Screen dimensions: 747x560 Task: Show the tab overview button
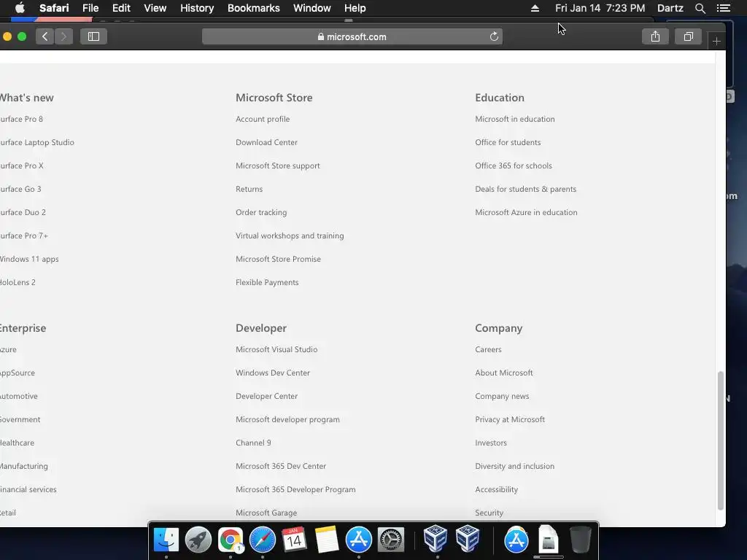688,36
